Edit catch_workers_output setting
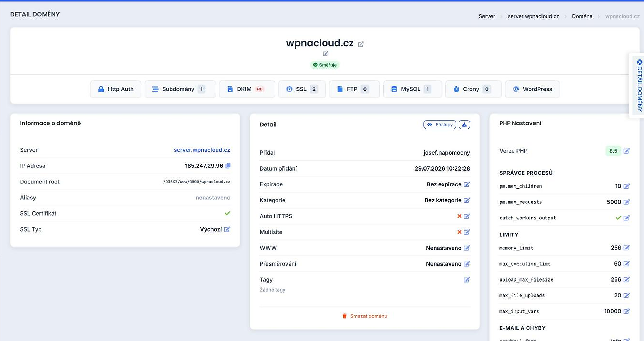 coord(626,218)
